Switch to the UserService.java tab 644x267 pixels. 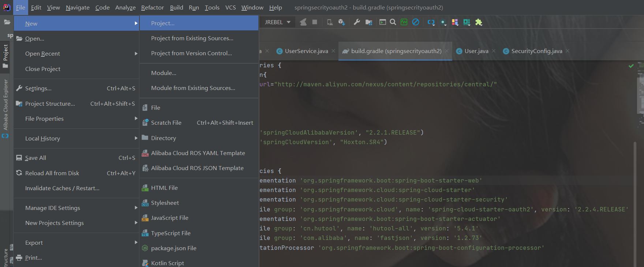point(306,51)
